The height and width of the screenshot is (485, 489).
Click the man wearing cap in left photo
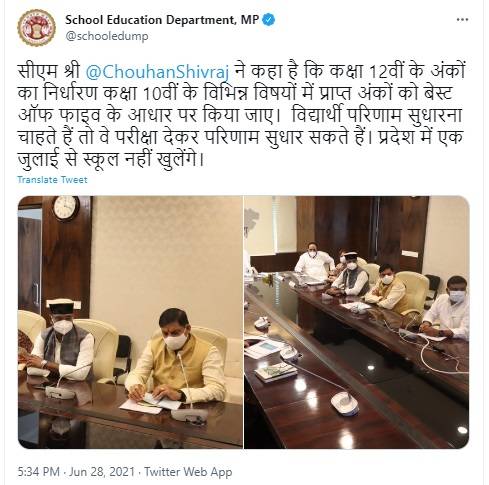[62, 343]
